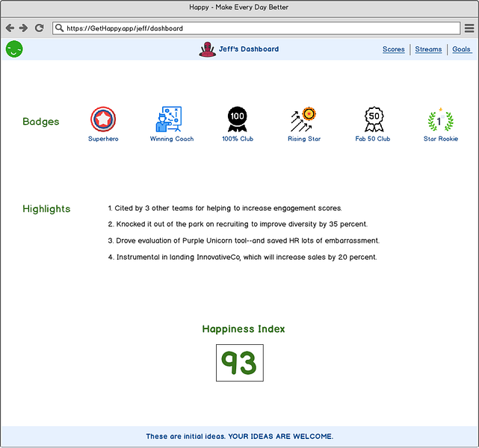The height and width of the screenshot is (448, 479).
Task: Click the Happiness Index score 93 box
Action: (x=240, y=363)
